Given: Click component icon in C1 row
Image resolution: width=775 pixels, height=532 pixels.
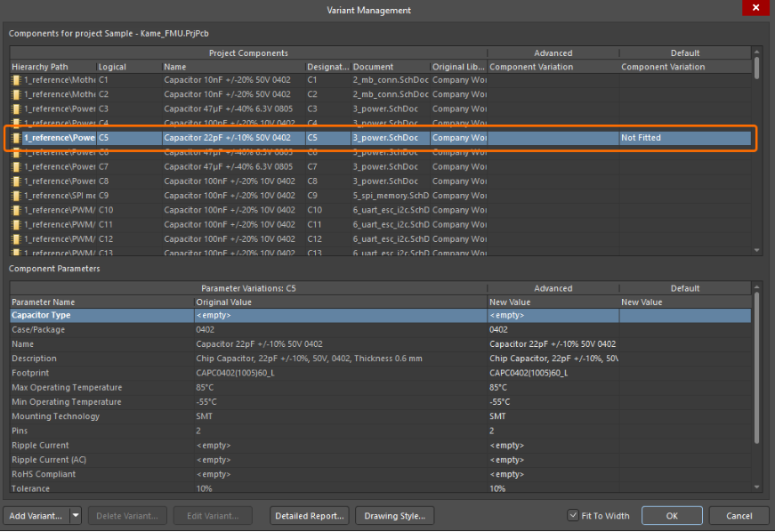Looking at the screenshot, I should 16,80.
